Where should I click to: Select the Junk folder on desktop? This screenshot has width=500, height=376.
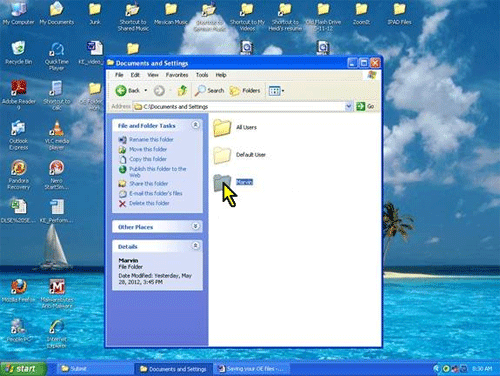(x=95, y=13)
